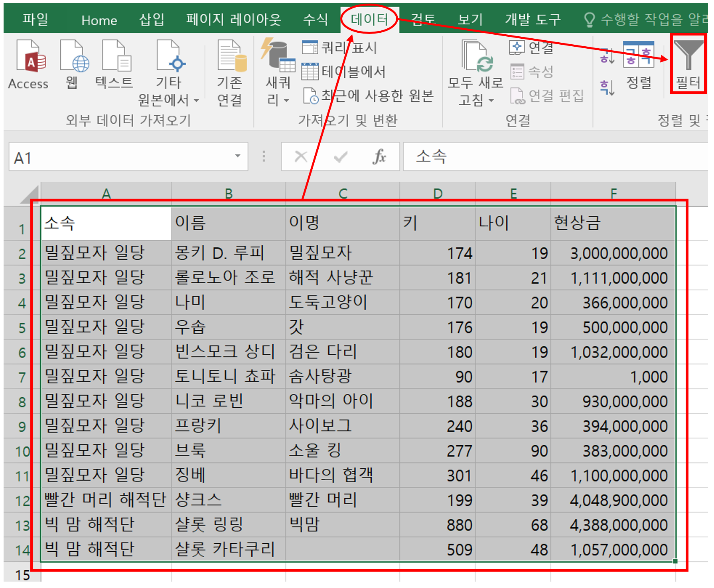714x588 pixels.
Task: Toggle the Filter (필터) funnel button
Action: point(688,64)
